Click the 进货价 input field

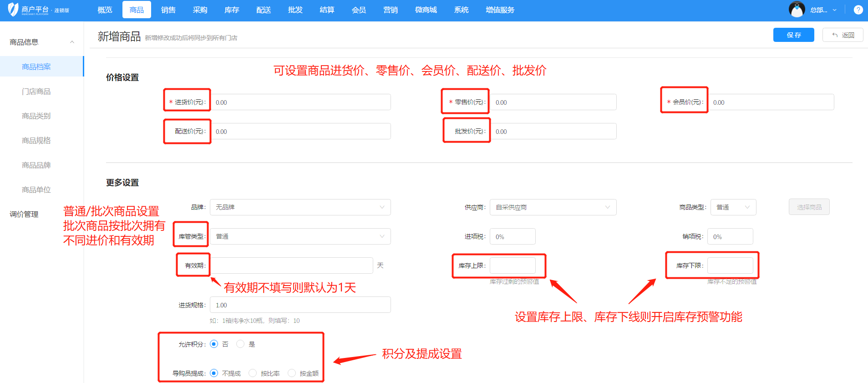(300, 102)
